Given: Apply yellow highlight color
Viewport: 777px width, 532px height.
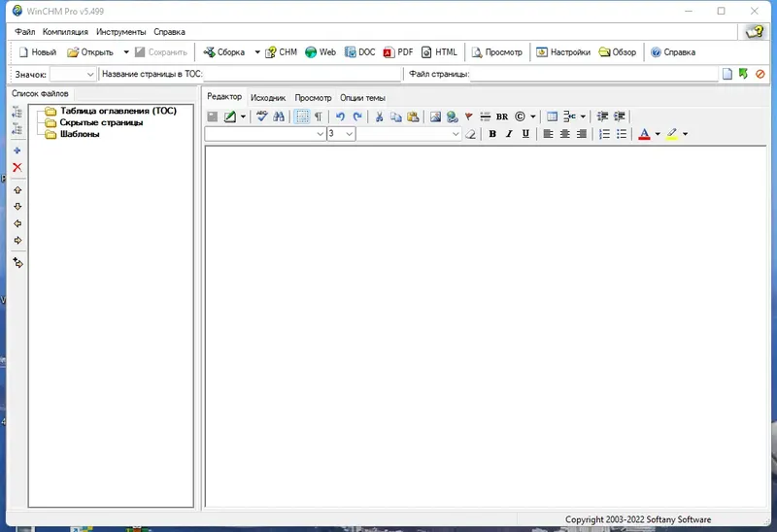Looking at the screenshot, I should click(x=672, y=134).
